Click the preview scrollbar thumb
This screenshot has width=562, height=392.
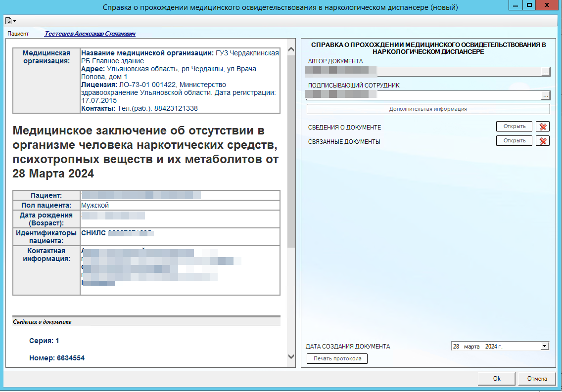coord(291,151)
